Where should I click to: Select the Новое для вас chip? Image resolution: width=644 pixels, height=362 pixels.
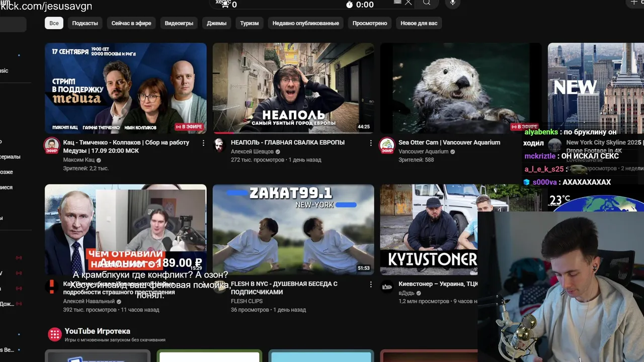(x=419, y=23)
